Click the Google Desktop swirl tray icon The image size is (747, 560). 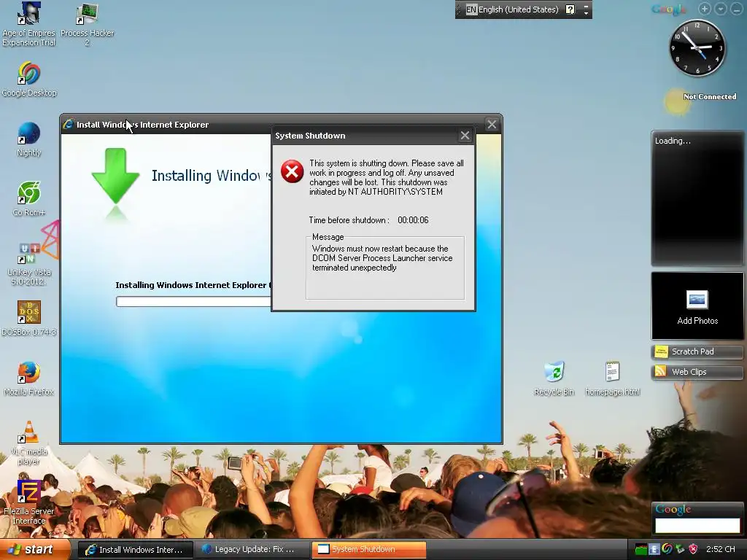coord(667,549)
